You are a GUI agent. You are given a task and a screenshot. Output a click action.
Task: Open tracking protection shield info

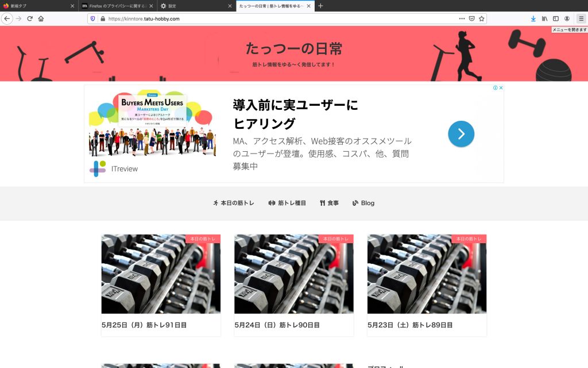[93, 18]
